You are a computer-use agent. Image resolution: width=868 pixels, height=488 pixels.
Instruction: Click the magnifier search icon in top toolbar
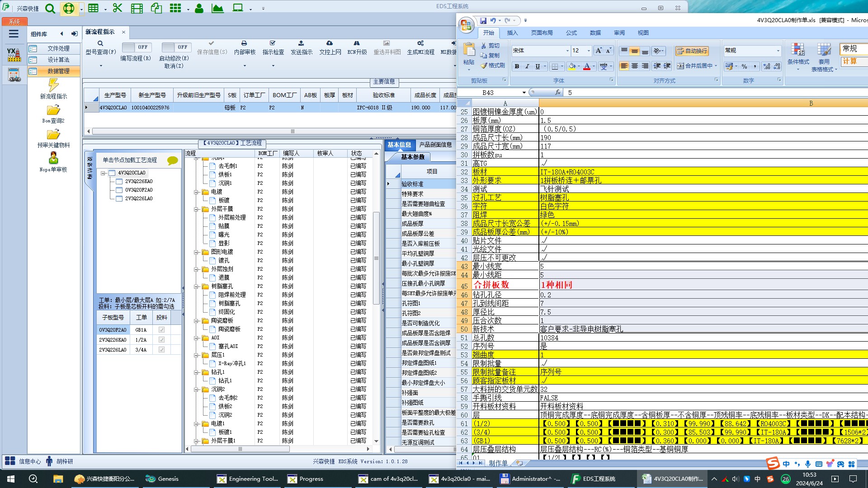50,9
